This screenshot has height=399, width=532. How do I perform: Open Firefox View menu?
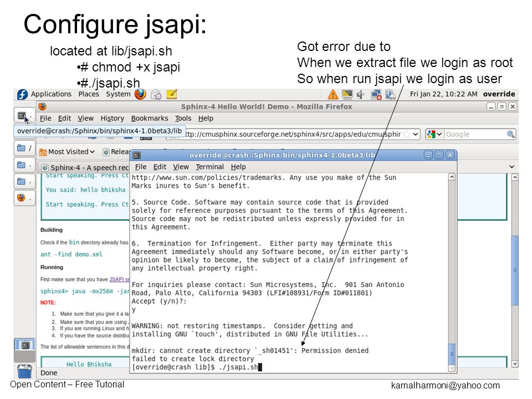pos(85,119)
